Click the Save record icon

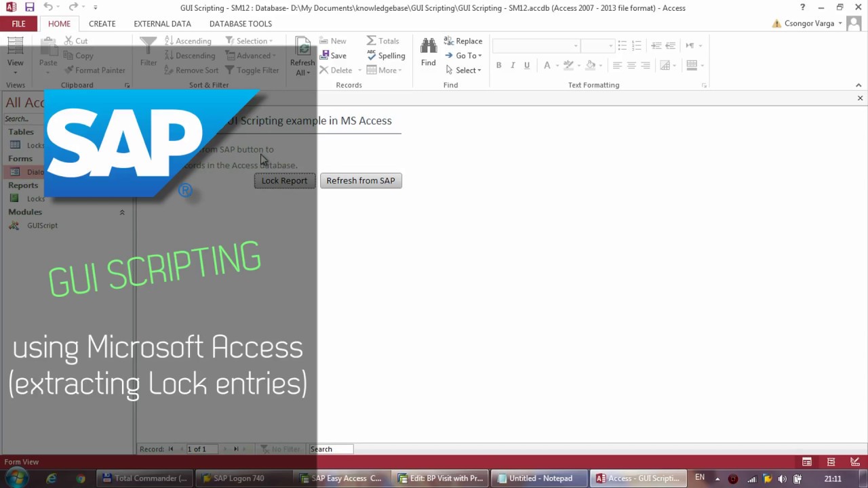click(325, 56)
